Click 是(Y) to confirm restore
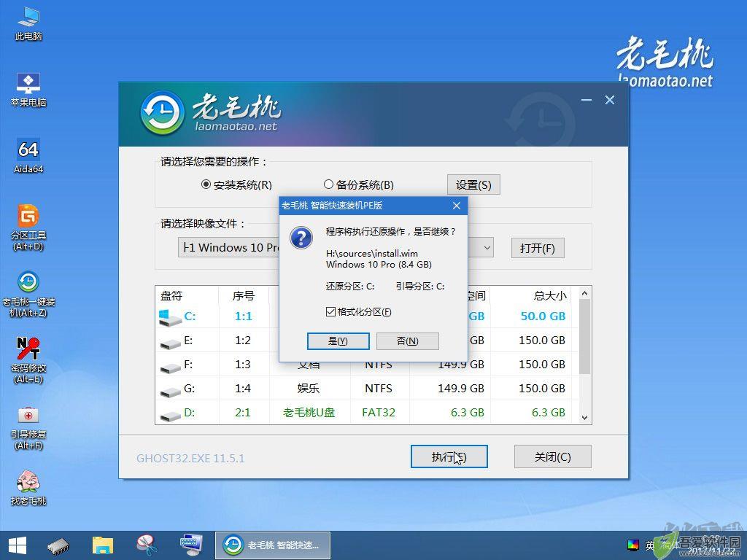 pyautogui.click(x=338, y=341)
